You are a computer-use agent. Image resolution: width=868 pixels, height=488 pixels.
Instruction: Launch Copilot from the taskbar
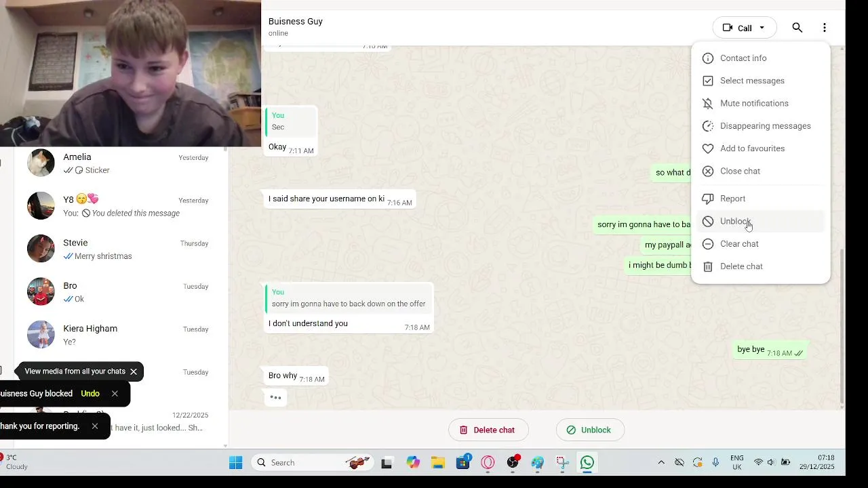click(x=413, y=463)
